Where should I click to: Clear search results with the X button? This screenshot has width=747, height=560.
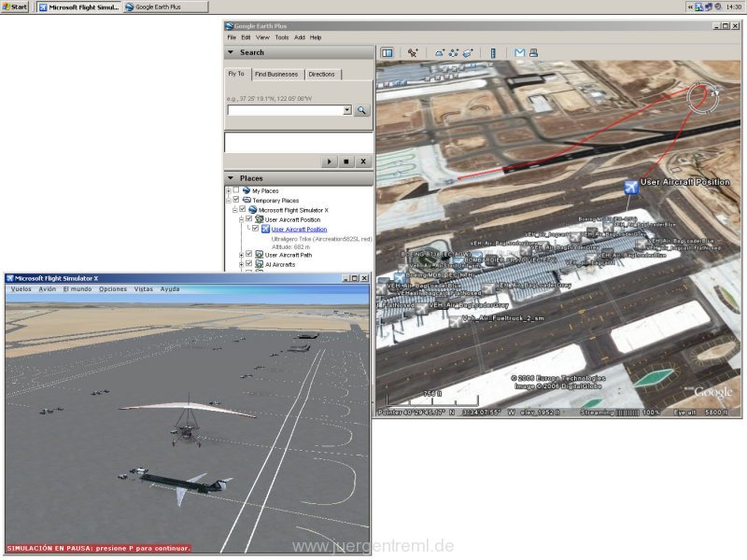click(363, 161)
